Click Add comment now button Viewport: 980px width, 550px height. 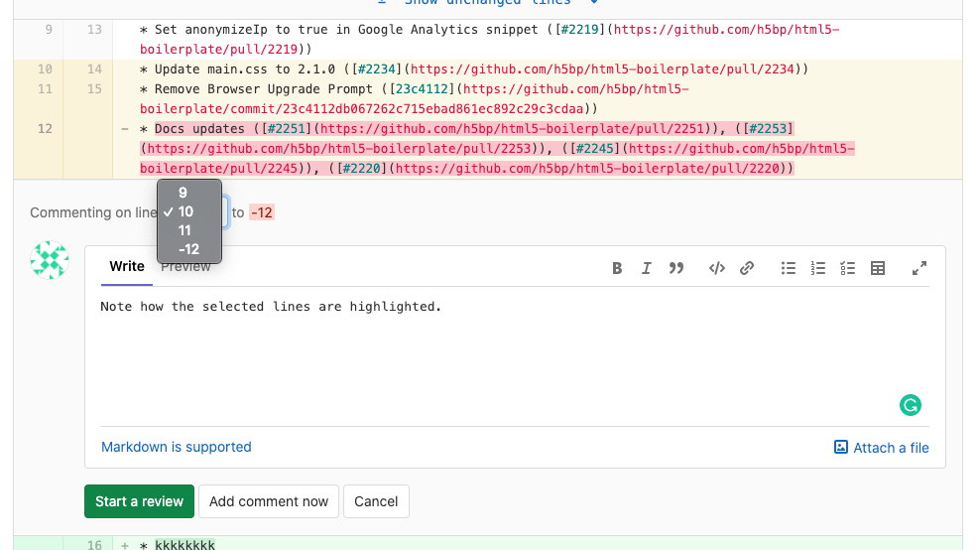tap(269, 501)
